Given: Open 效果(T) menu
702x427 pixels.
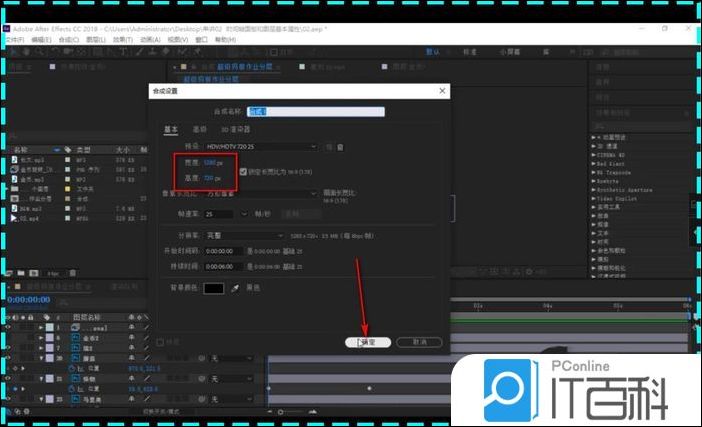Looking at the screenshot, I should tap(123, 40).
